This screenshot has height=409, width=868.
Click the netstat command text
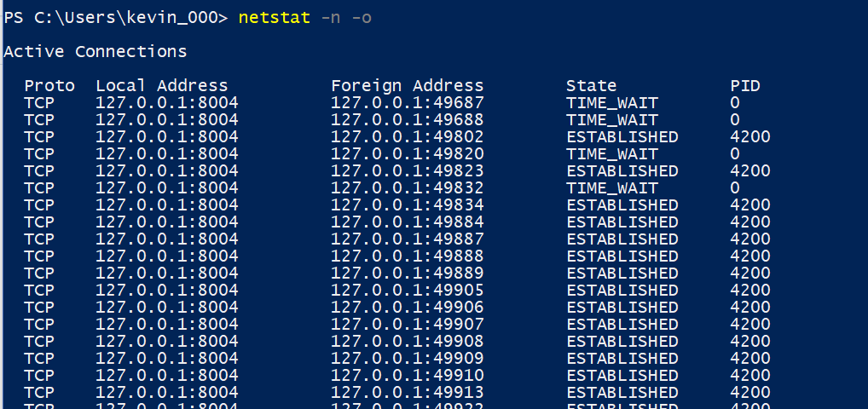tap(275, 18)
